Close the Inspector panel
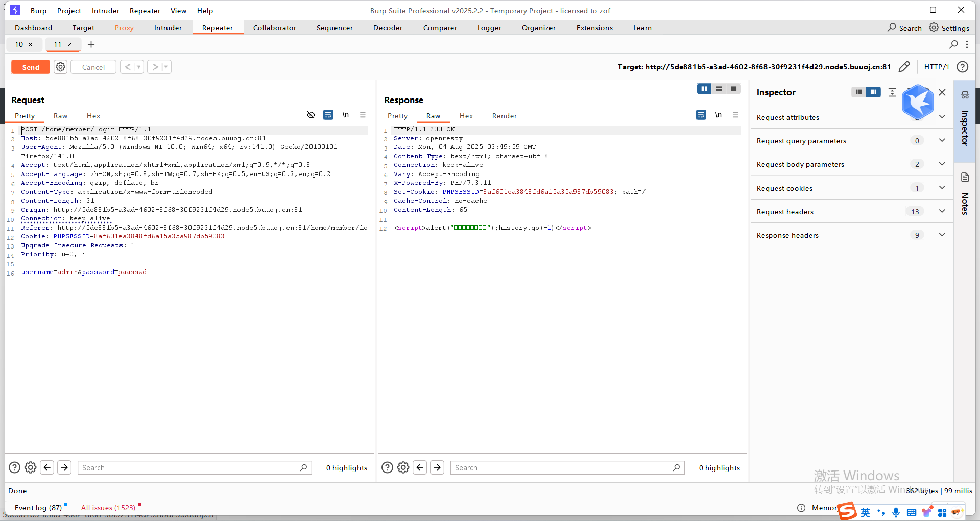The image size is (980, 521). click(x=942, y=92)
